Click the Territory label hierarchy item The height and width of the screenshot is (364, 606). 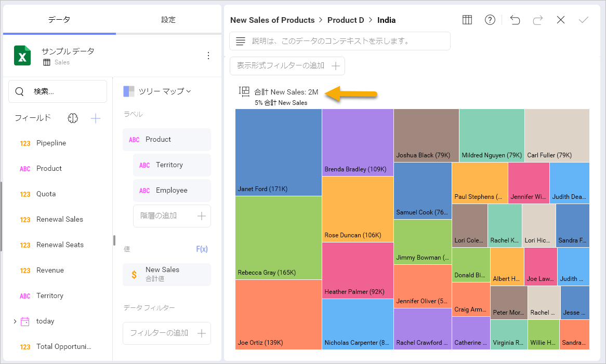172,165
